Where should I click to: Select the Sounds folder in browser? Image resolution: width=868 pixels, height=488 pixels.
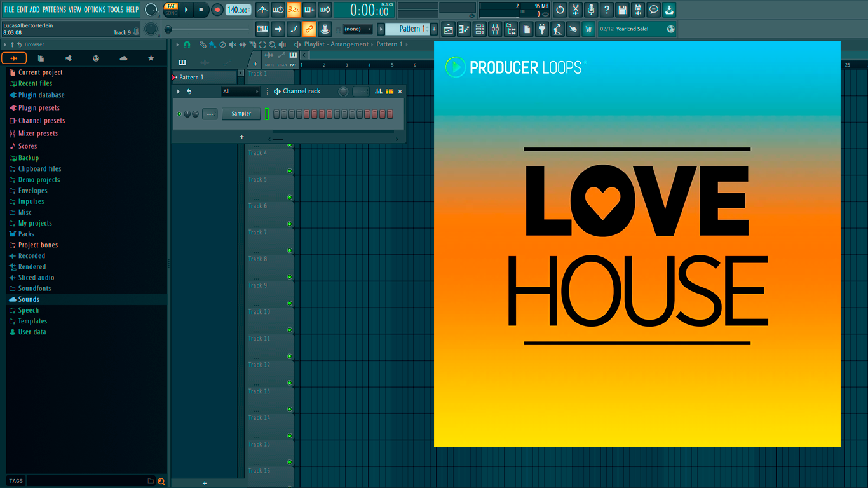click(29, 299)
